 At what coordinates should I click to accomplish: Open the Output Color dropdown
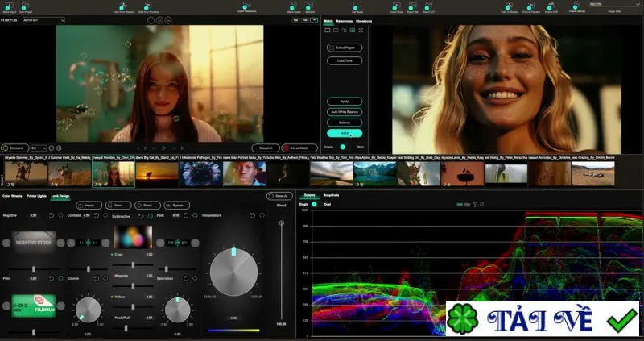tap(614, 4)
